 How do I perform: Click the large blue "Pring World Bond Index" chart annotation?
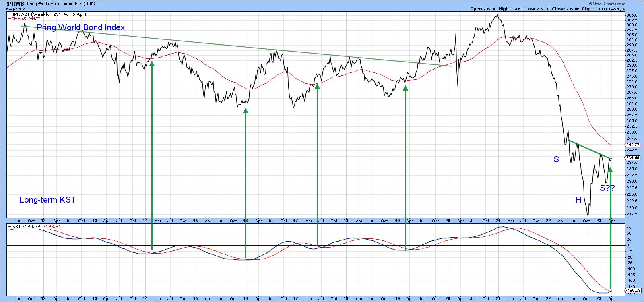click(81, 27)
